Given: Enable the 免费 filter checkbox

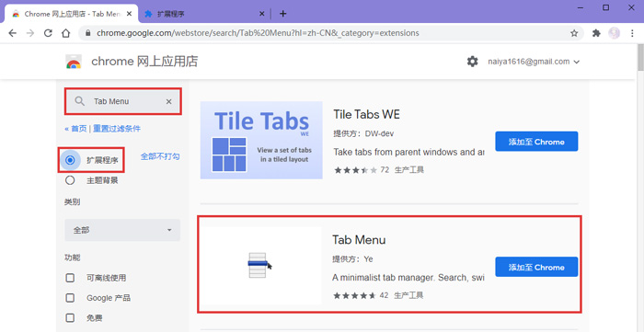Looking at the screenshot, I should pyautogui.click(x=70, y=317).
